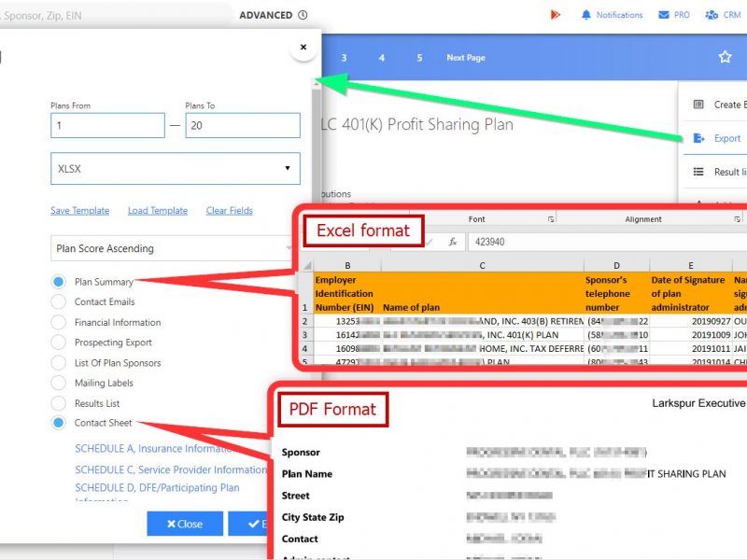747x560 pixels.
Task: Open the XLSX file format dropdown
Action: tap(176, 169)
